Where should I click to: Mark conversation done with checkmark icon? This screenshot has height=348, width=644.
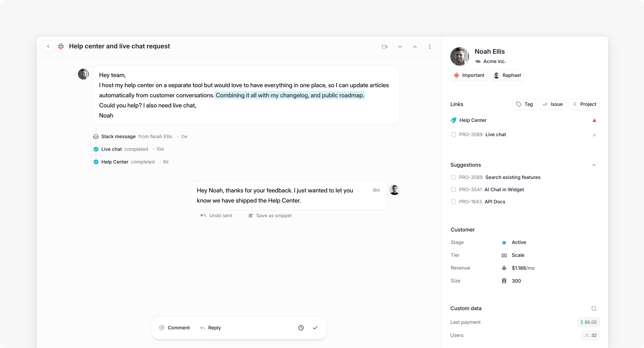click(315, 328)
